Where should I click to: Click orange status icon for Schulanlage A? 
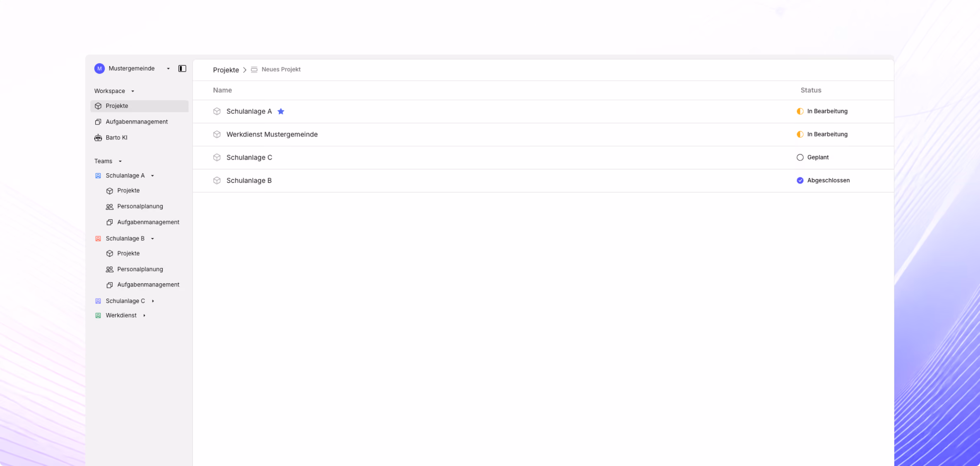point(800,111)
